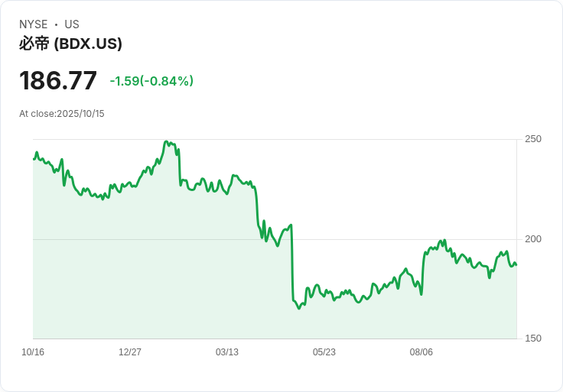Click the 150 y-axis label
Image resolution: width=563 pixels, height=392 pixels.
coord(532,339)
